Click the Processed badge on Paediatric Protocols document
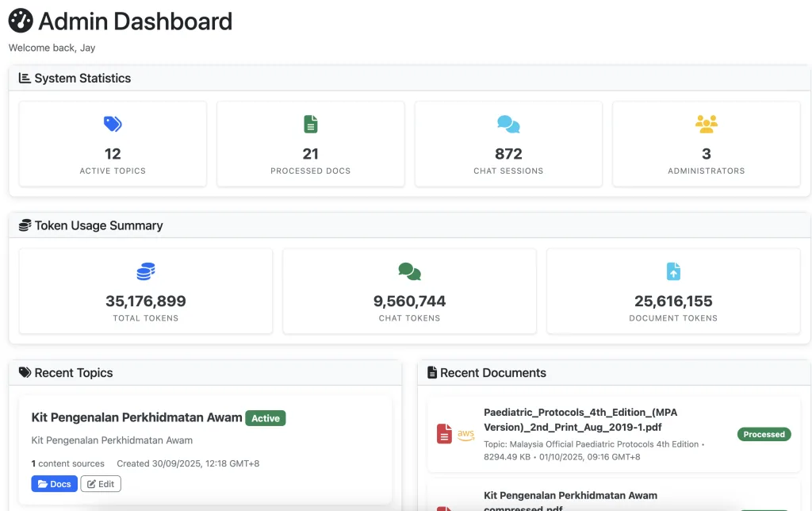Screen dimensions: 812x511 pyautogui.click(x=764, y=435)
